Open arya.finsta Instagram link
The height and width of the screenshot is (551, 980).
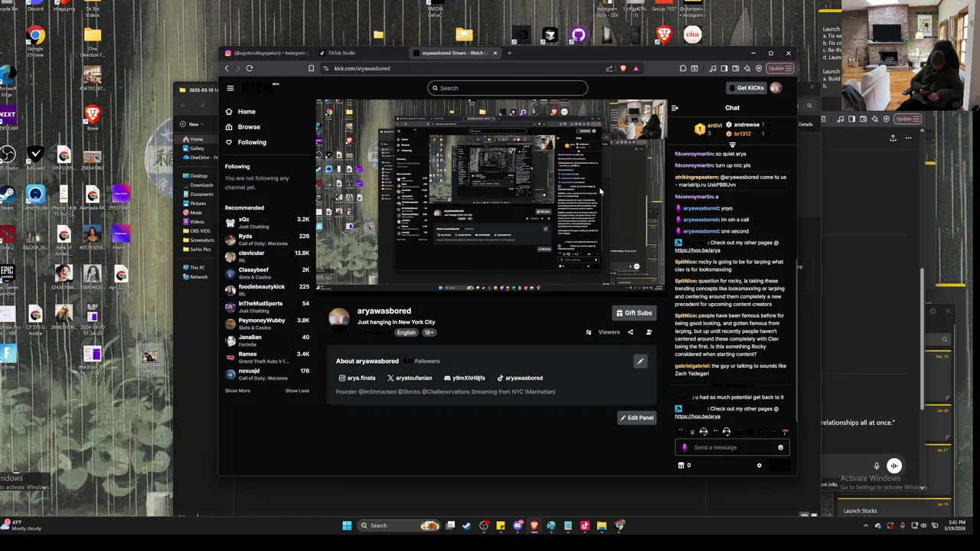coord(358,378)
